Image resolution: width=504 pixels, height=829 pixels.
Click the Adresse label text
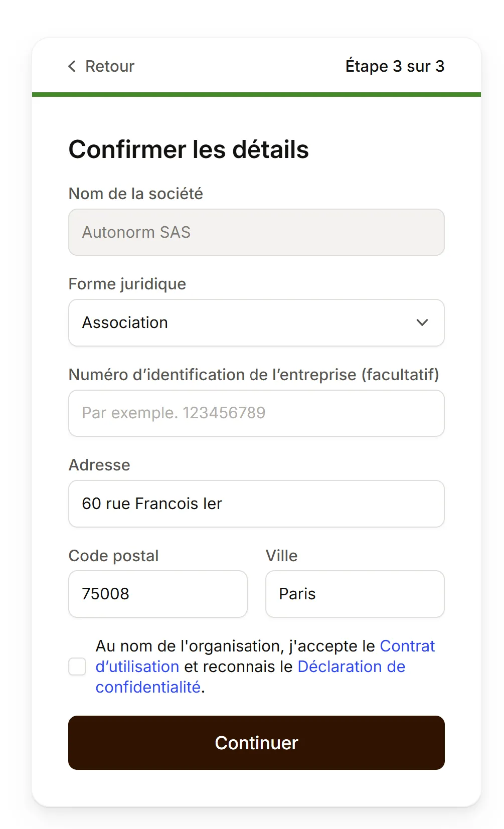pos(99,465)
